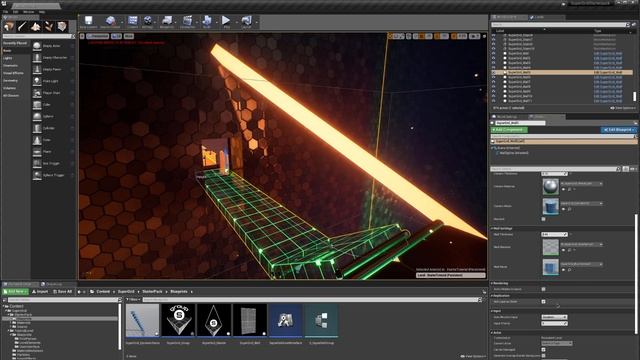The height and width of the screenshot is (360, 640).
Task: Select the Foliage mode icon
Action: click(x=49, y=27)
